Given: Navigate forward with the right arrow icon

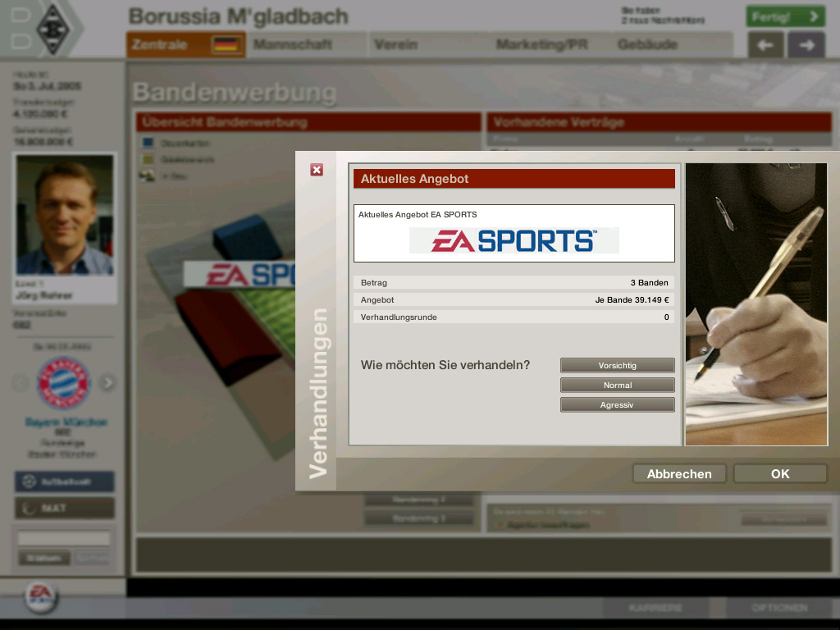Looking at the screenshot, I should coord(806,45).
